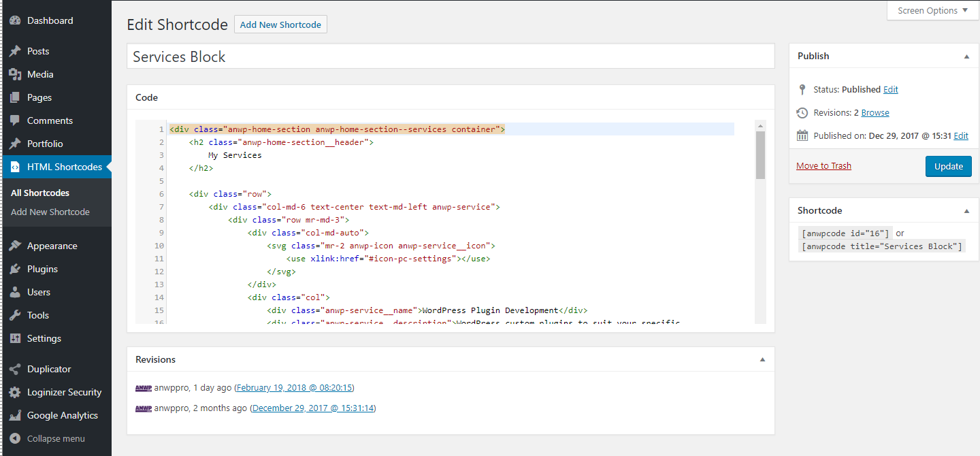The width and height of the screenshot is (980, 456).
Task: Browse the revisions
Action: [x=875, y=112]
